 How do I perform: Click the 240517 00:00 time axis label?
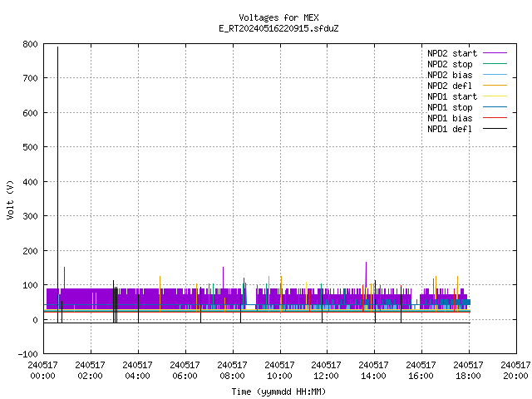click(x=42, y=370)
